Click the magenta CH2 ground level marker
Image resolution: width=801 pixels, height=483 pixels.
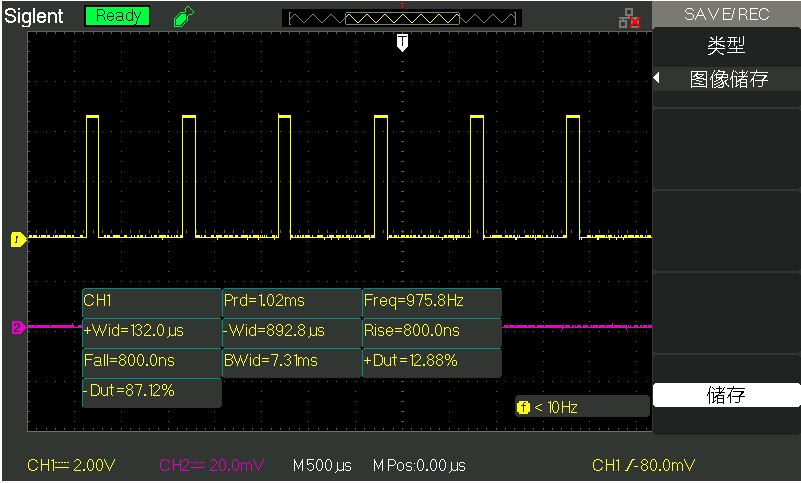pyautogui.click(x=18, y=327)
